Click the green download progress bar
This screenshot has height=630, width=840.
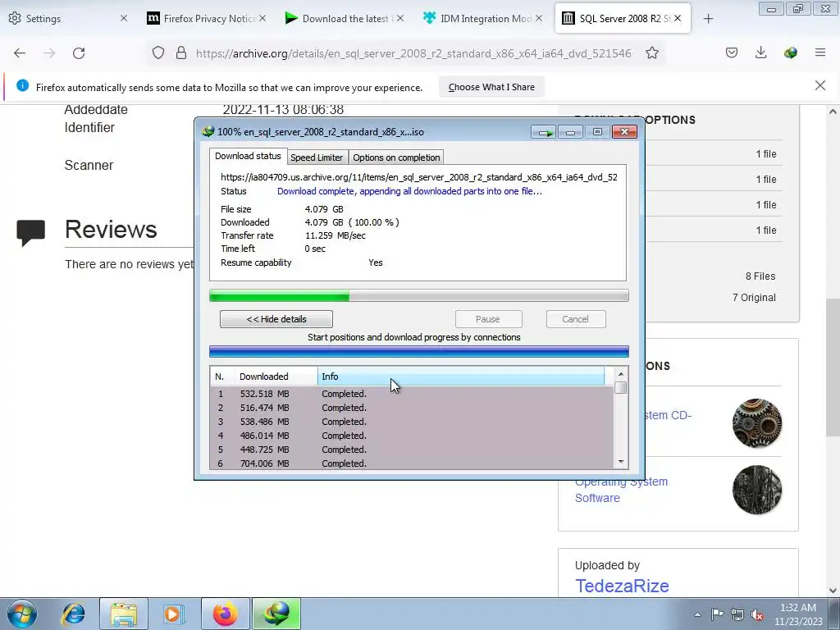[x=418, y=295]
